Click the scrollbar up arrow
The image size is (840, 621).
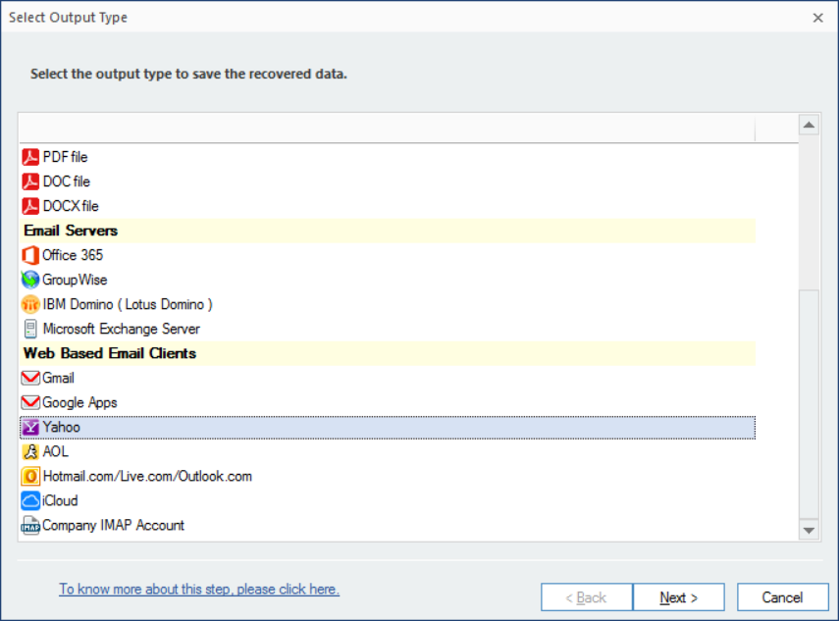coord(809,126)
